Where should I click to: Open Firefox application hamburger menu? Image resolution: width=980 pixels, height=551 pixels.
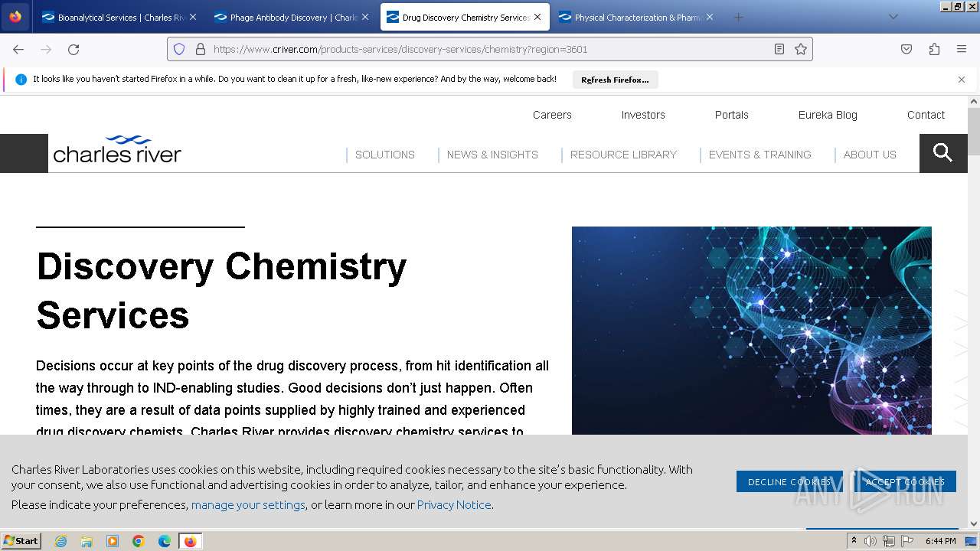tap(962, 49)
